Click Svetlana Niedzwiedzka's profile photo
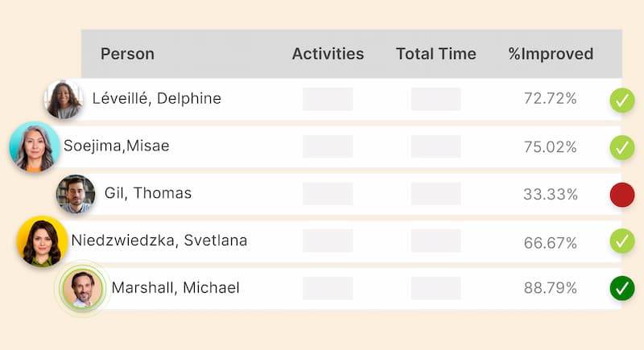644x350 pixels. pyautogui.click(x=42, y=241)
